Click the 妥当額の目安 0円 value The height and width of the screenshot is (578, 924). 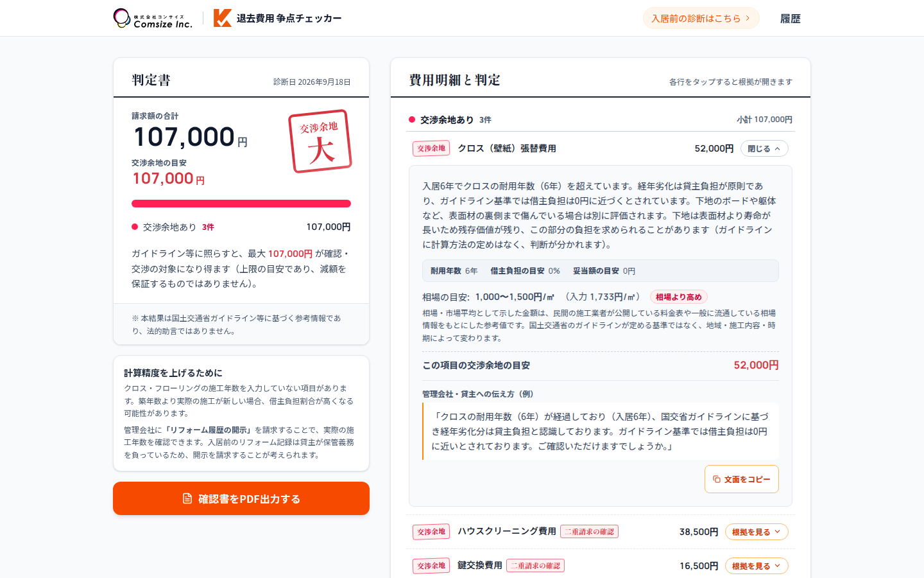604,271
